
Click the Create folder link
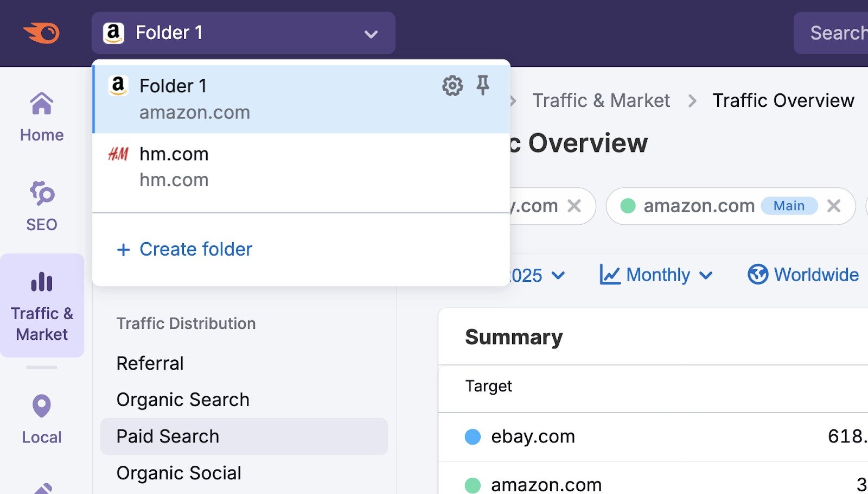pyautogui.click(x=184, y=249)
